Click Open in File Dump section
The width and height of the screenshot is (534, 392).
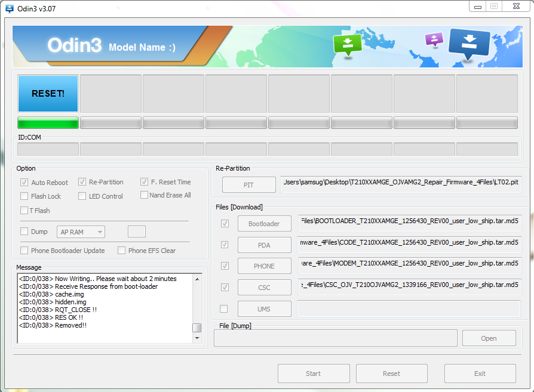click(489, 338)
